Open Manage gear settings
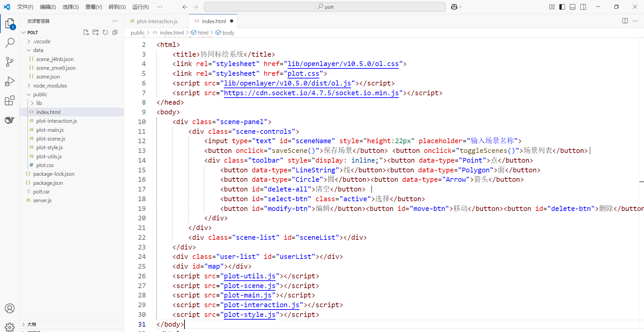The image size is (644, 332). [10, 327]
